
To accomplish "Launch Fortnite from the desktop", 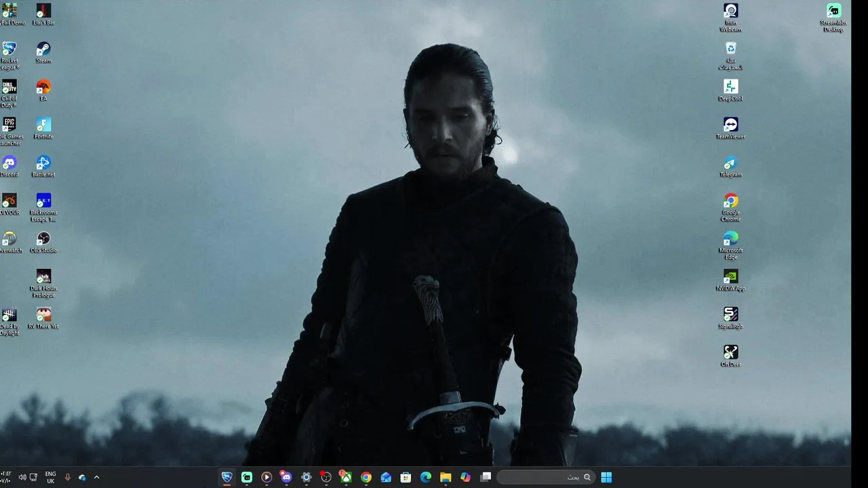I will 43,129.
